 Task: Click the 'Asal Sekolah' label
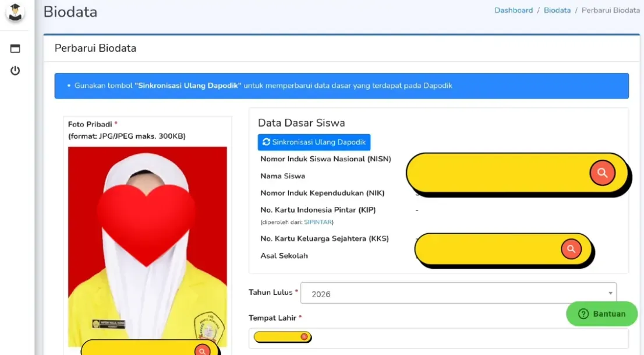[x=284, y=256]
